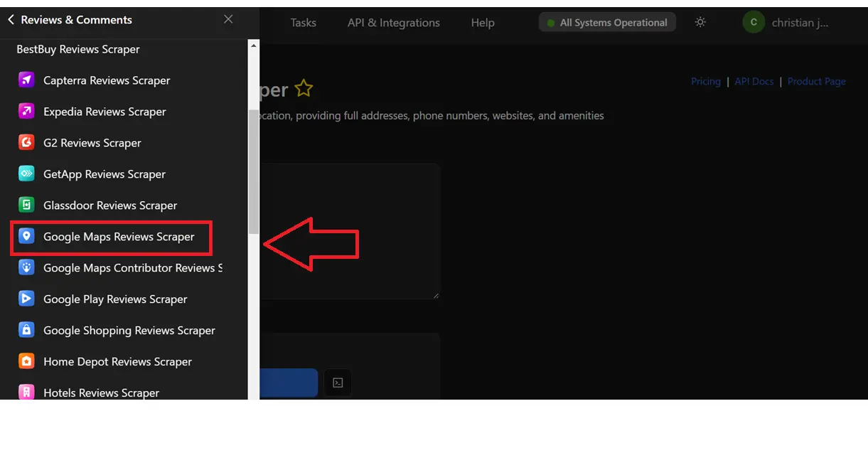Screen dimensions: 868x475
Task: Click the Capterra Reviews Scraper icon
Action: tap(26, 80)
